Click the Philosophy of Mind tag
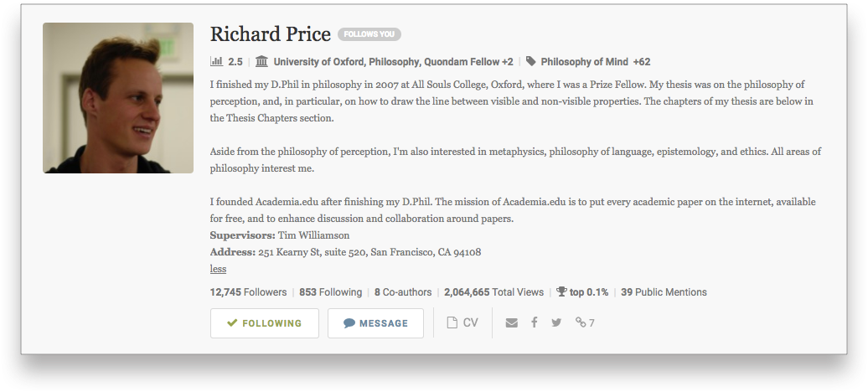This screenshot has width=868, height=392. tap(585, 62)
